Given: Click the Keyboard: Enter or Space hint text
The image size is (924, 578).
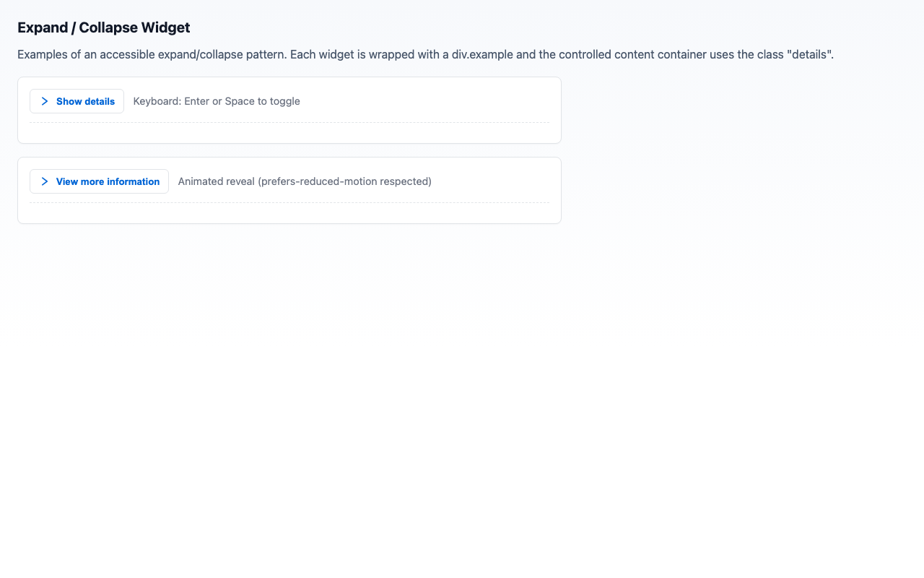Looking at the screenshot, I should click(216, 101).
